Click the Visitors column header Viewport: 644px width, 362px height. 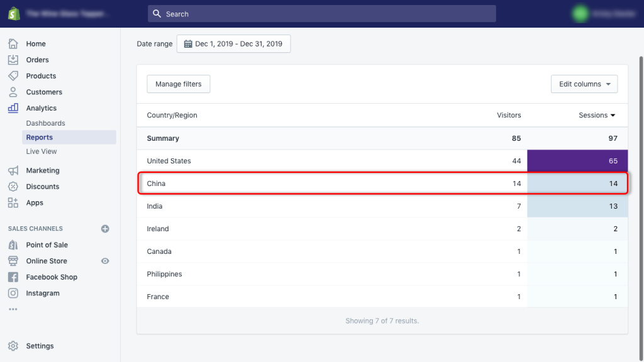coord(509,116)
